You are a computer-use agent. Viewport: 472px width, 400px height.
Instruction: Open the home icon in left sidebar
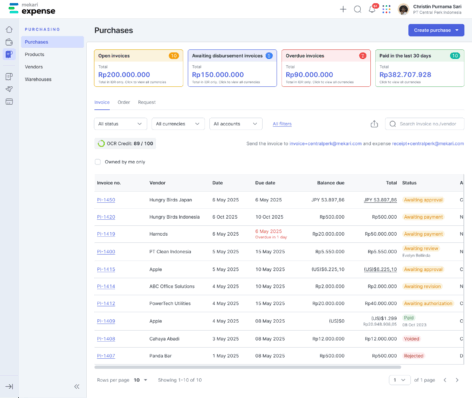tap(9, 30)
